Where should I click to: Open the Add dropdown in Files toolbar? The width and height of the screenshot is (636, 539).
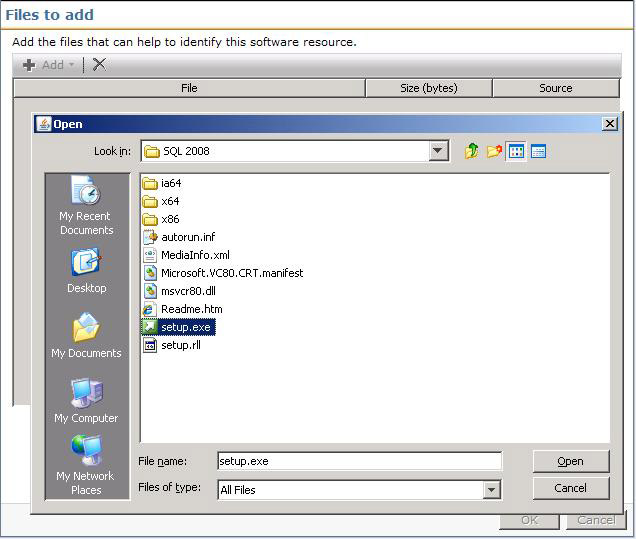(x=49, y=65)
